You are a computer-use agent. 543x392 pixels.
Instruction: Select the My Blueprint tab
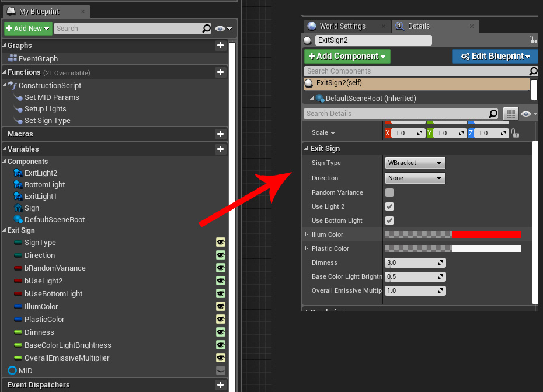click(46, 12)
